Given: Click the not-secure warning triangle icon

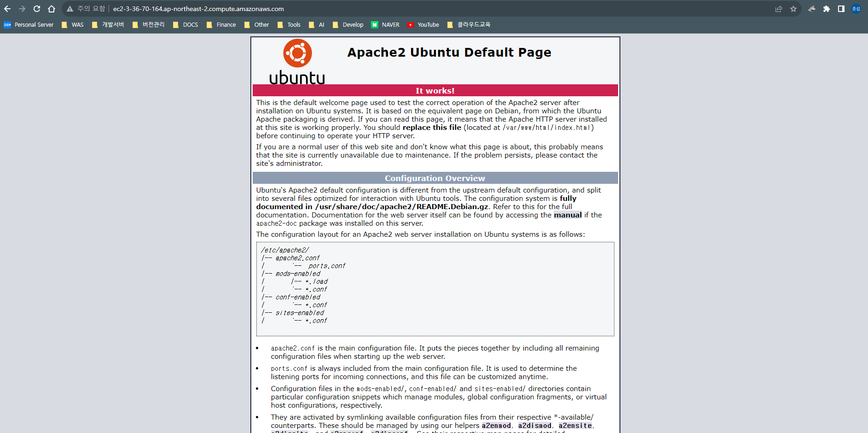Looking at the screenshot, I should pos(70,9).
